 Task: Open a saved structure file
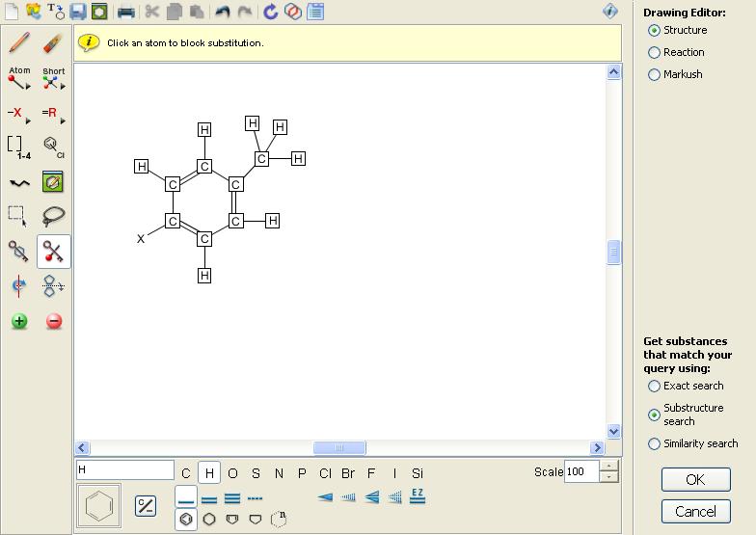click(x=33, y=12)
